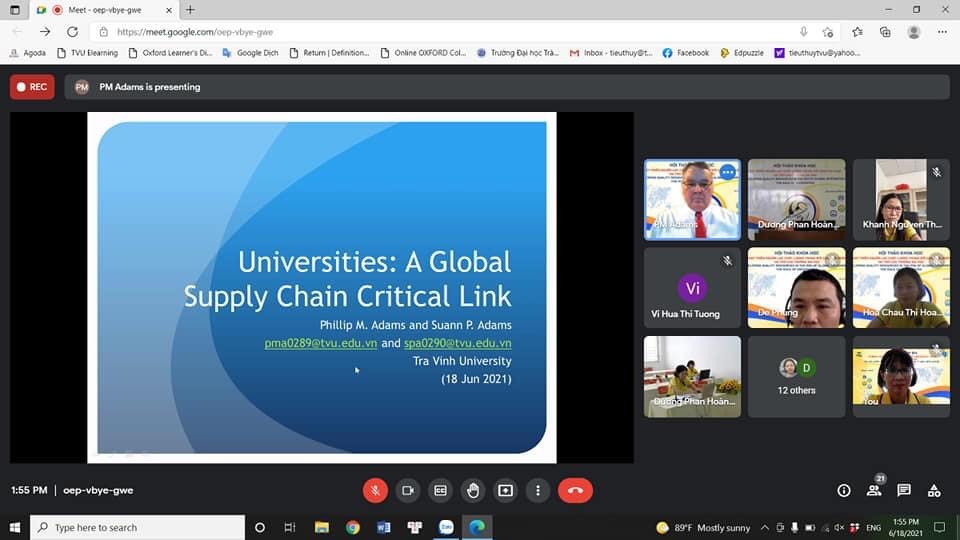960x540 pixels.
Task: Select the '12 others' participant tile
Action: click(796, 376)
